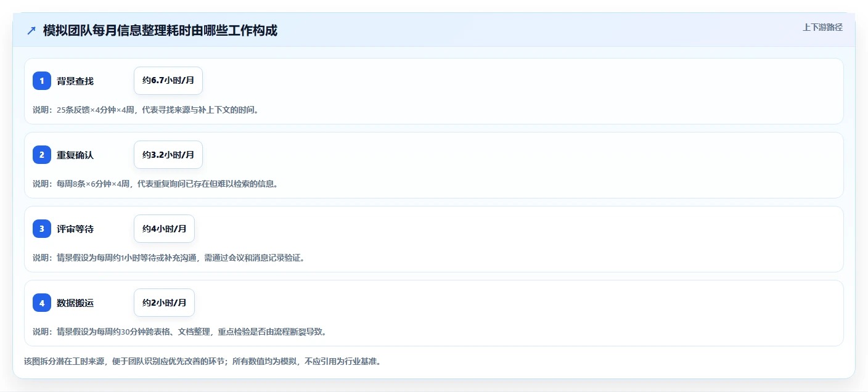
Task: Click the number 2 badge for 重复确认
Action: 42,155
